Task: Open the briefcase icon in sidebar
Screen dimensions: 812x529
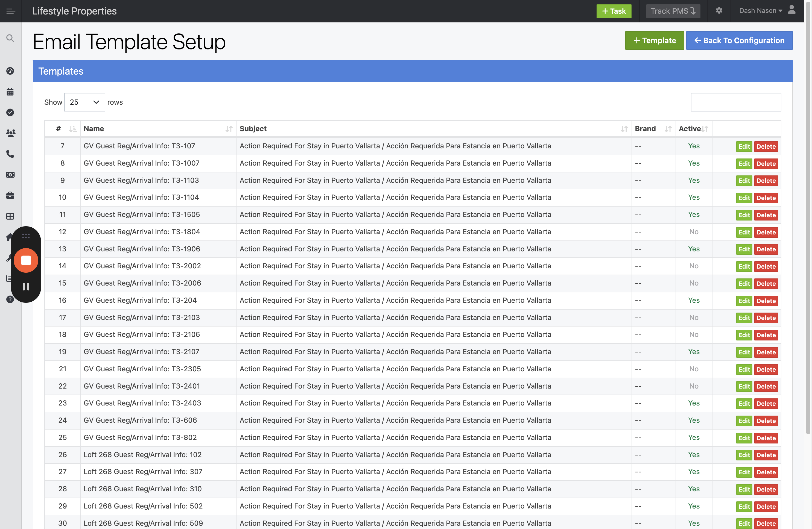Action: [10, 195]
